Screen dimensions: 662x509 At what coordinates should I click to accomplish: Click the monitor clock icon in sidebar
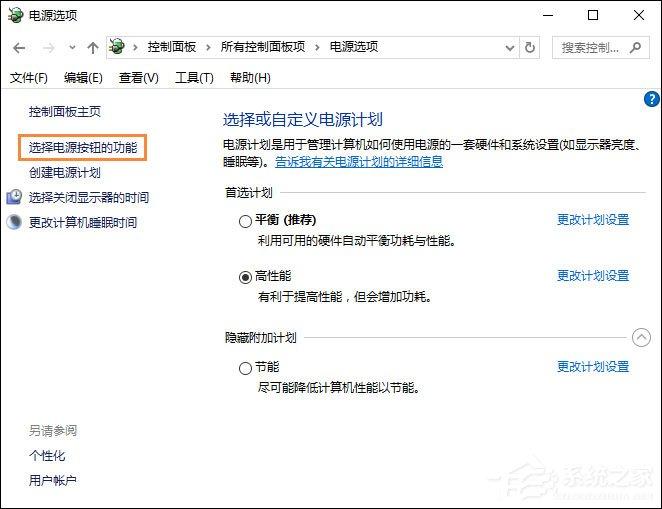(x=14, y=197)
